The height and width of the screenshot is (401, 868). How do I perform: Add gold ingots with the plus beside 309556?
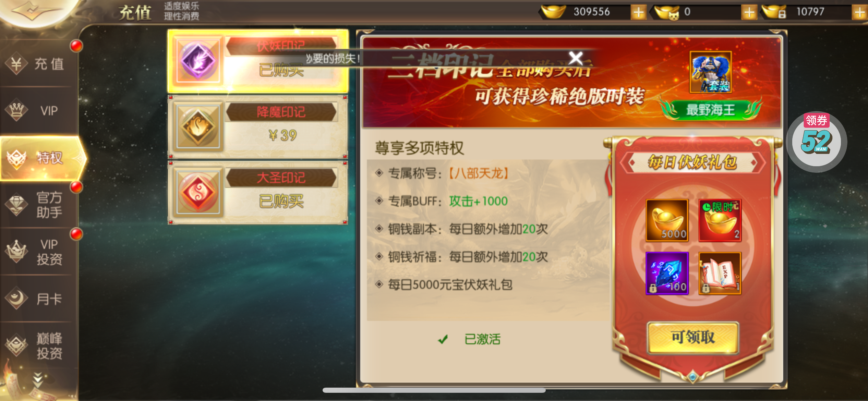(x=638, y=13)
